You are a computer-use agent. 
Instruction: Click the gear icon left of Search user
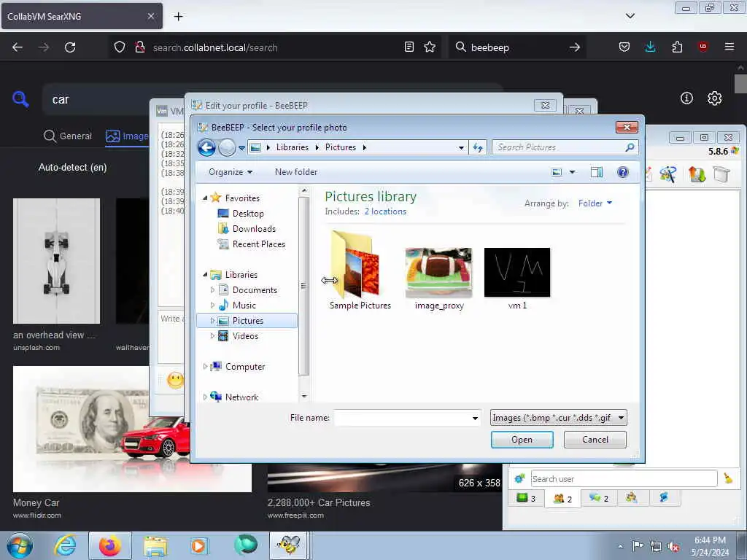click(519, 478)
